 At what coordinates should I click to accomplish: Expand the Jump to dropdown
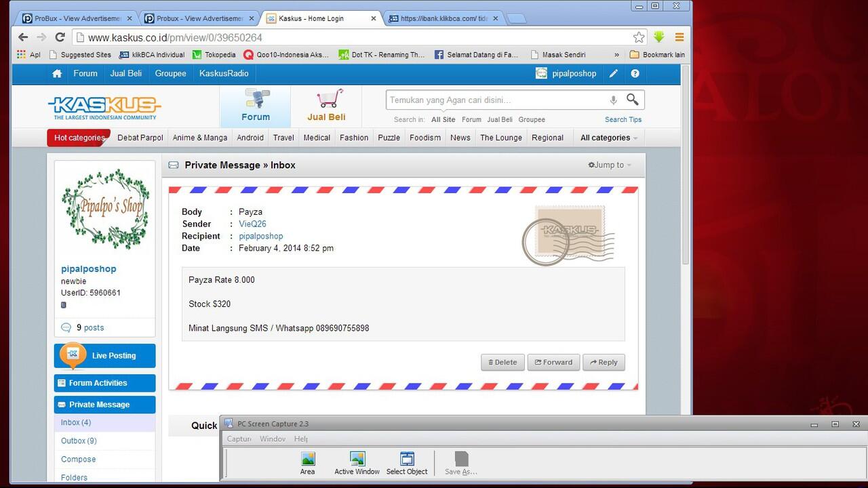pyautogui.click(x=610, y=165)
